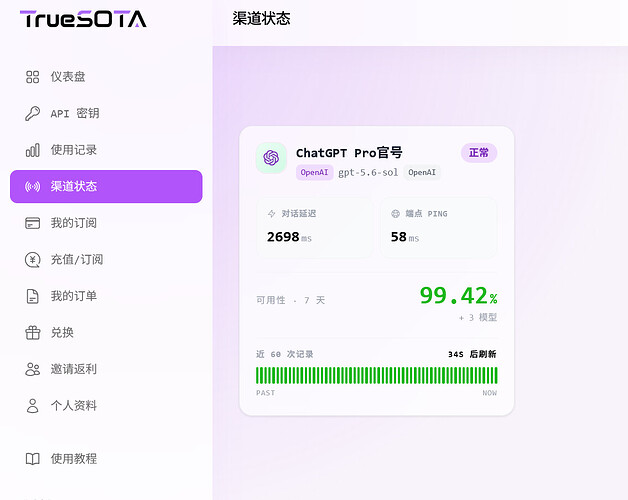
Task: Click the 可用性 · 7 天 label
Action: (x=291, y=300)
